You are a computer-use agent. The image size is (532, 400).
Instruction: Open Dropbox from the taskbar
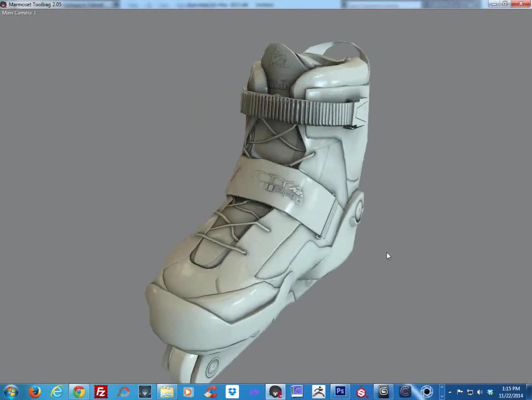[232, 392]
